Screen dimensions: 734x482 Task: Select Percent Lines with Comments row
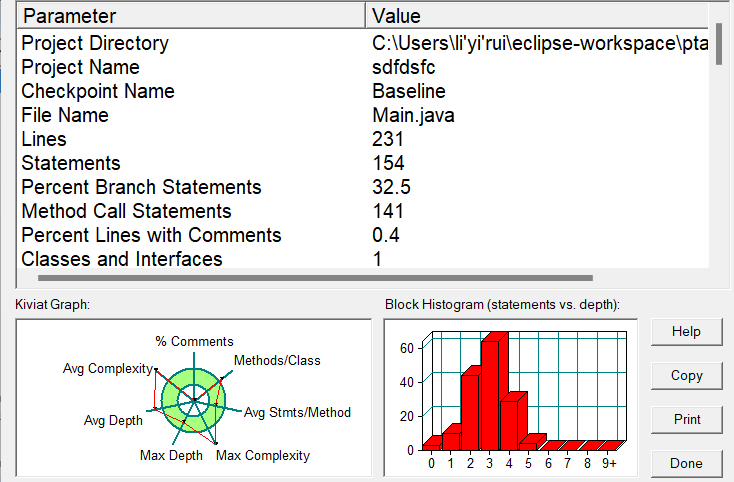pyautogui.click(x=363, y=235)
